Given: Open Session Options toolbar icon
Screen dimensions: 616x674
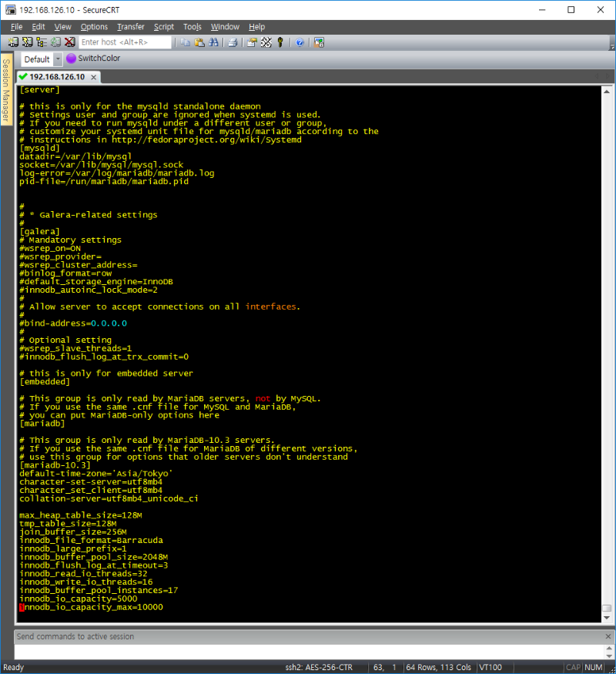Looking at the screenshot, I should 252,42.
